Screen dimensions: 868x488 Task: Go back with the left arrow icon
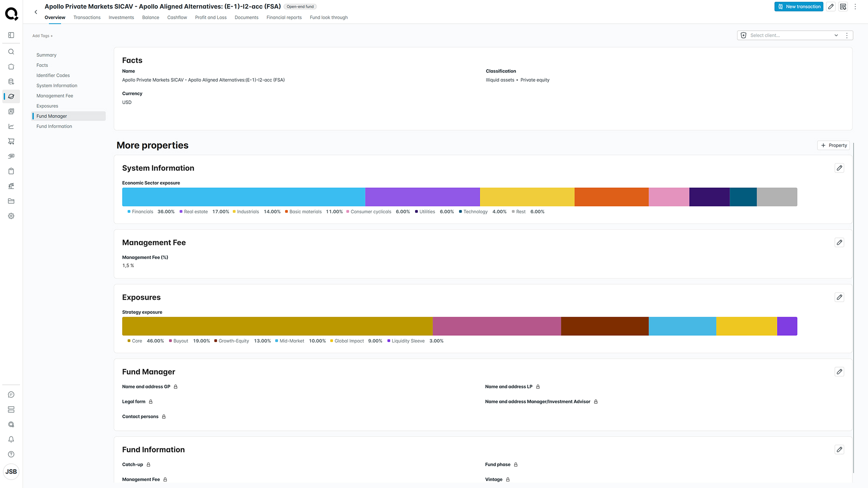pyautogui.click(x=36, y=12)
